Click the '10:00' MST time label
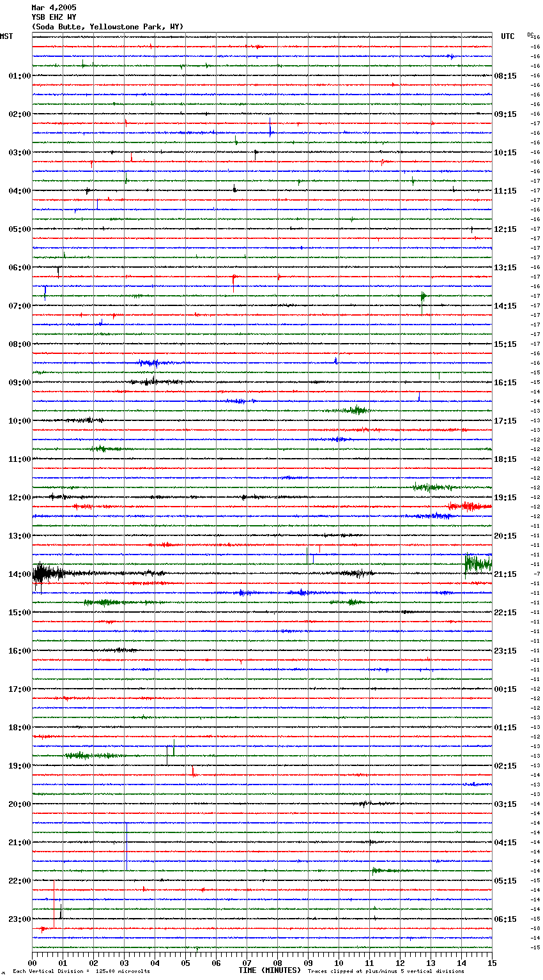Screen dimensions: 543x980 [20, 421]
